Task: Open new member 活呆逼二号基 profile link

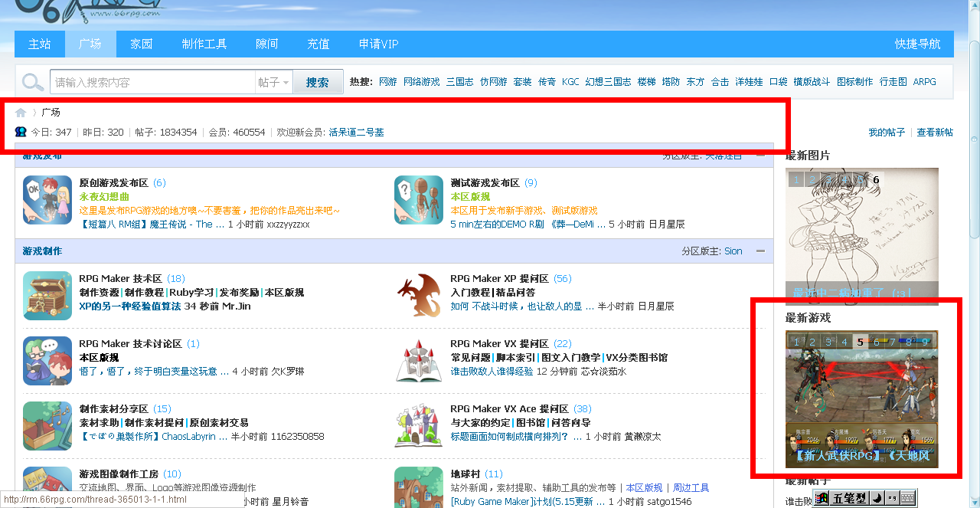Action: pyautogui.click(x=357, y=133)
